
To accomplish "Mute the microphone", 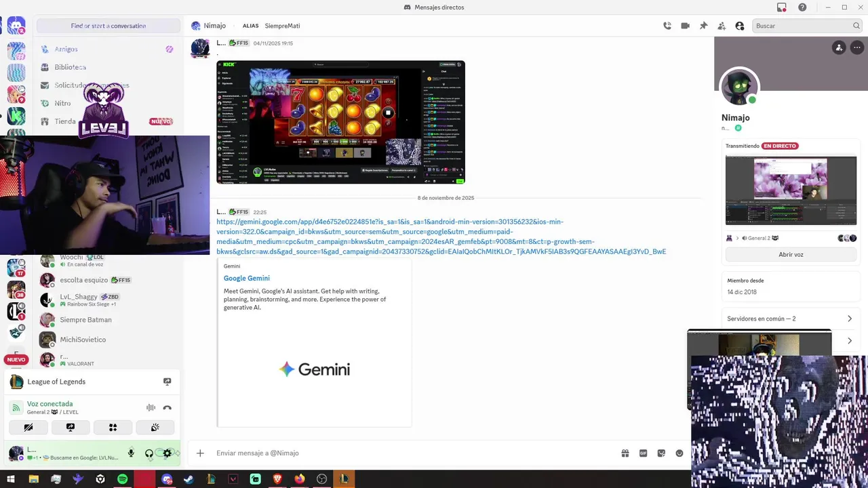I will (x=131, y=453).
